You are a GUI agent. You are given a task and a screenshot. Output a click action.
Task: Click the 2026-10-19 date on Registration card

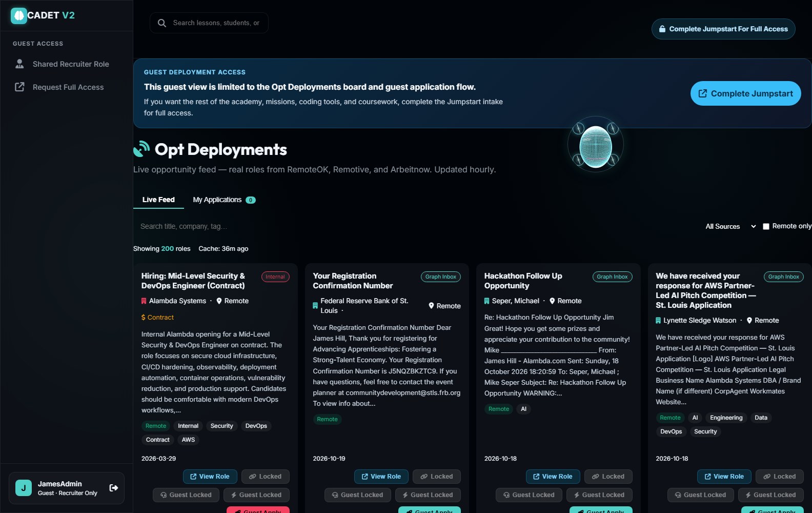point(329,459)
